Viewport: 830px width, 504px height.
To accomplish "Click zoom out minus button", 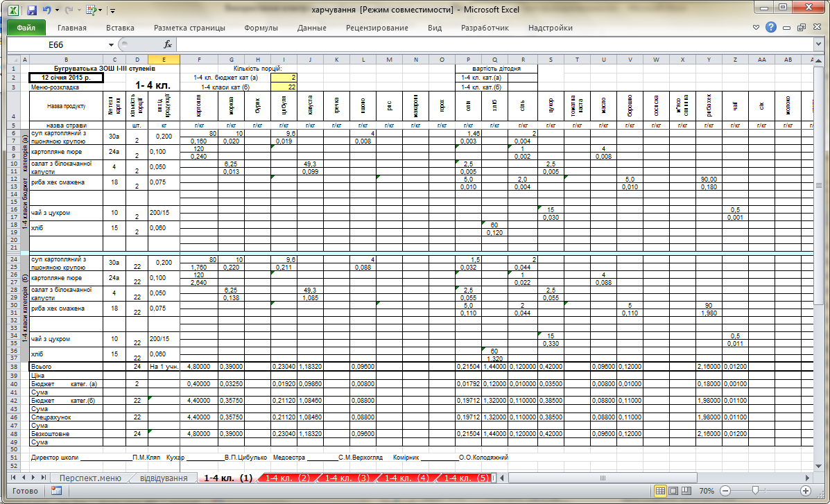I will click(x=724, y=491).
